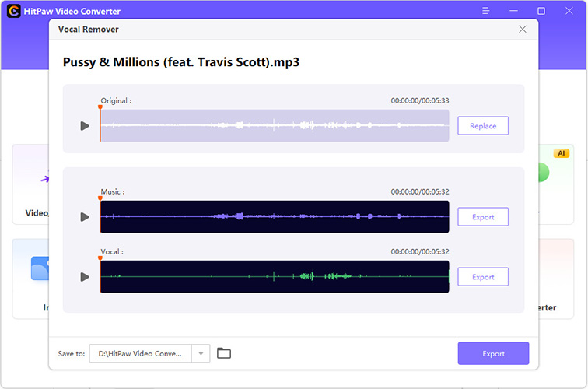
Task: Click the Music time 00:00:00/00:05:32
Action: click(420, 191)
